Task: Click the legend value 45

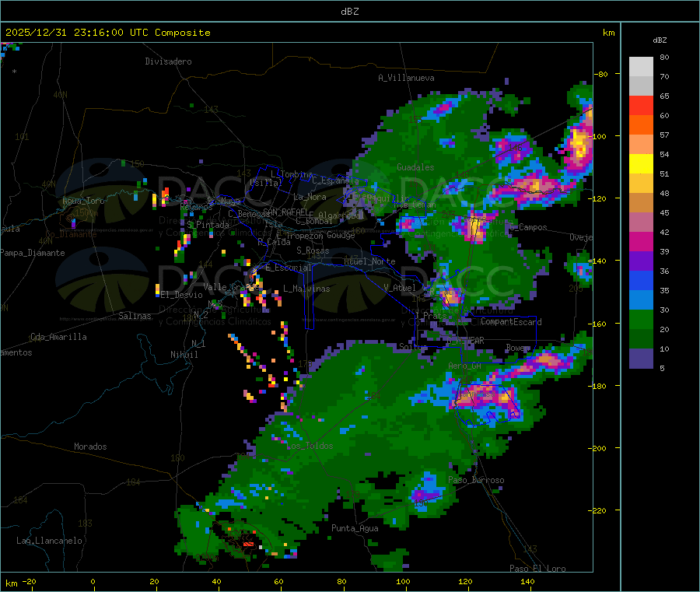Action: click(664, 212)
